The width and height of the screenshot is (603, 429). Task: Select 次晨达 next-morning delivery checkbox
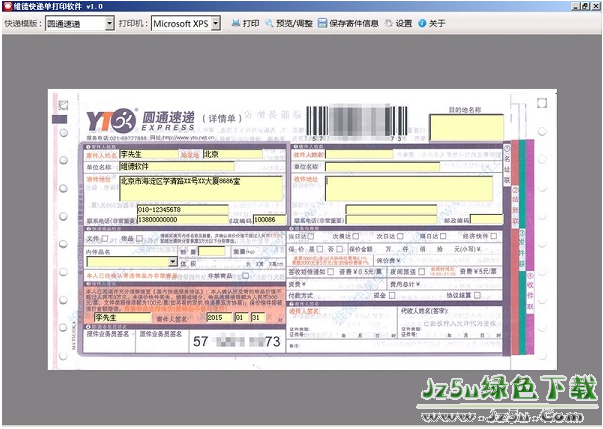pos(356,236)
